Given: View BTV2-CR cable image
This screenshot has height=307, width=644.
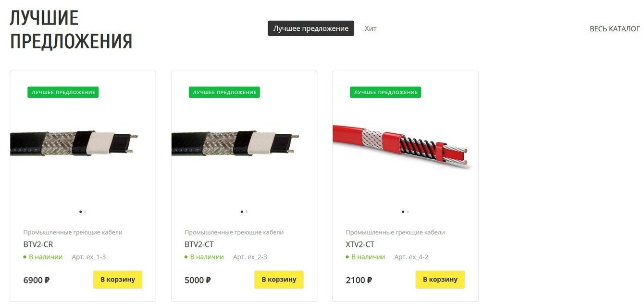Looking at the screenshot, I should [74, 144].
